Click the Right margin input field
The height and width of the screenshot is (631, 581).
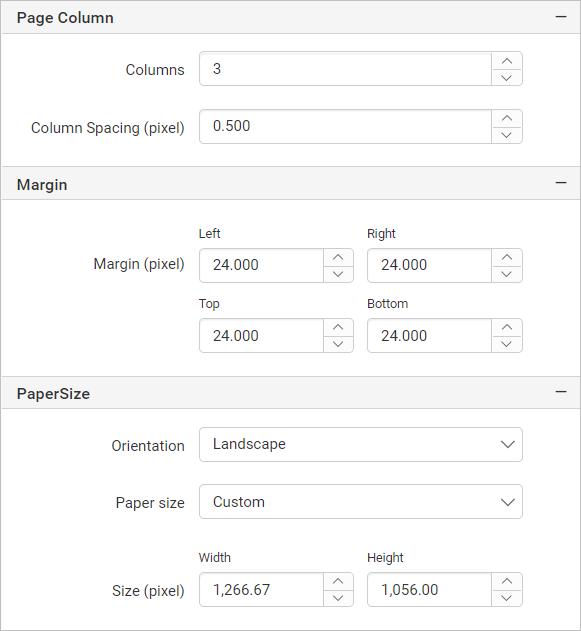[x=430, y=266]
